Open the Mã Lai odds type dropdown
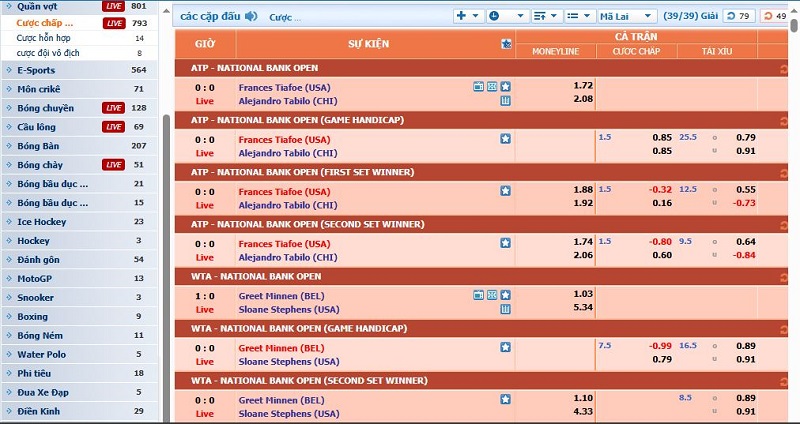This screenshot has height=424, width=800. 627,16
